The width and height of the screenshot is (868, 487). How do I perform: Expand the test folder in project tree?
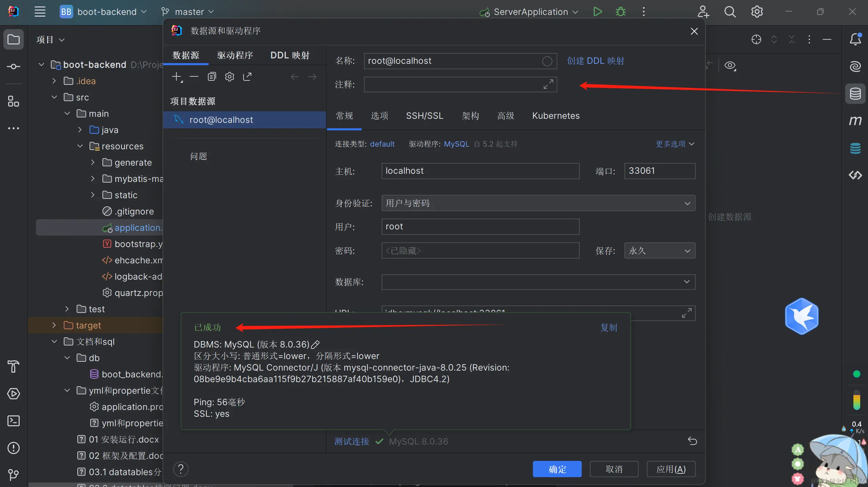coord(67,309)
